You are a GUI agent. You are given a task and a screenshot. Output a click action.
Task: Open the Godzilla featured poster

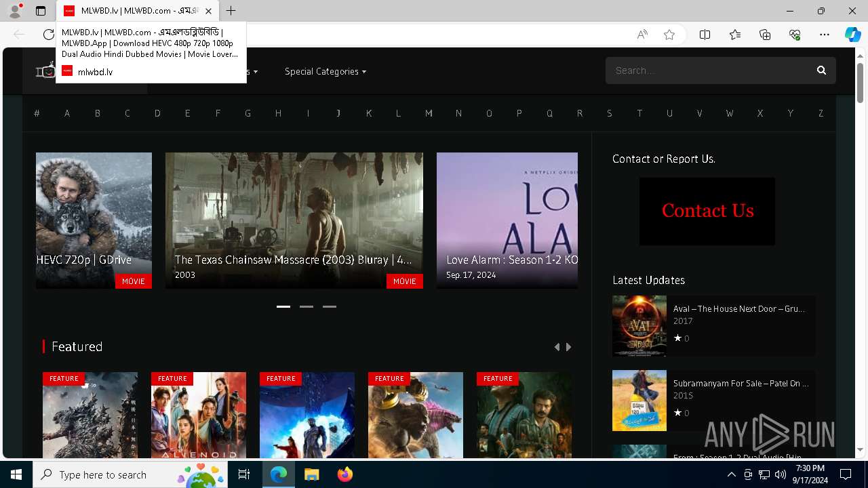tap(90, 415)
